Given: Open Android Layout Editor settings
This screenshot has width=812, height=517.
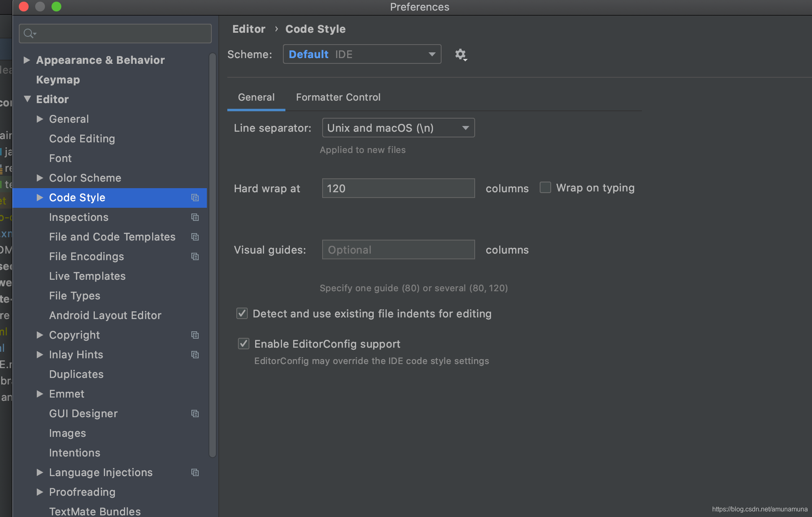Looking at the screenshot, I should click(105, 315).
